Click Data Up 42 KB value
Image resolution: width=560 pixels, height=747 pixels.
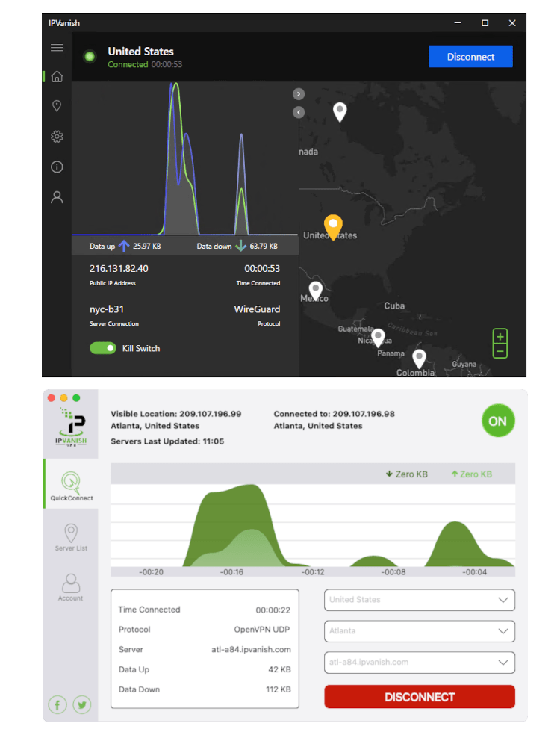279,669
